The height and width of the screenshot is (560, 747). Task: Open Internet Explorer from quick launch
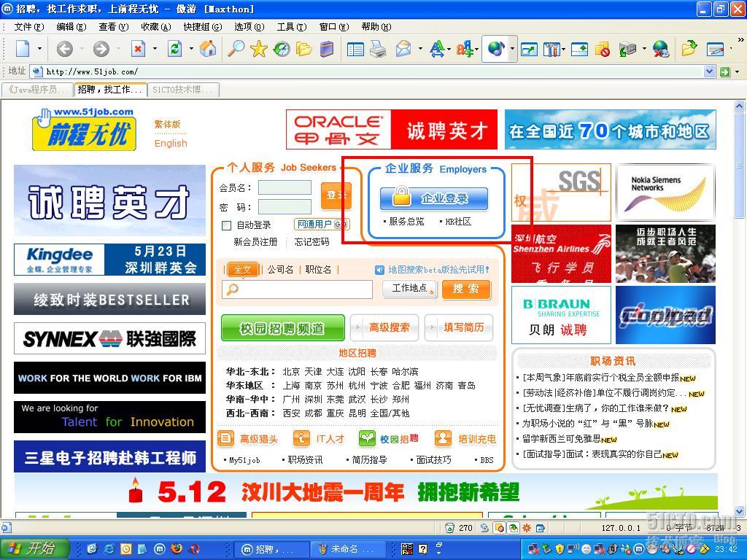tap(109, 549)
